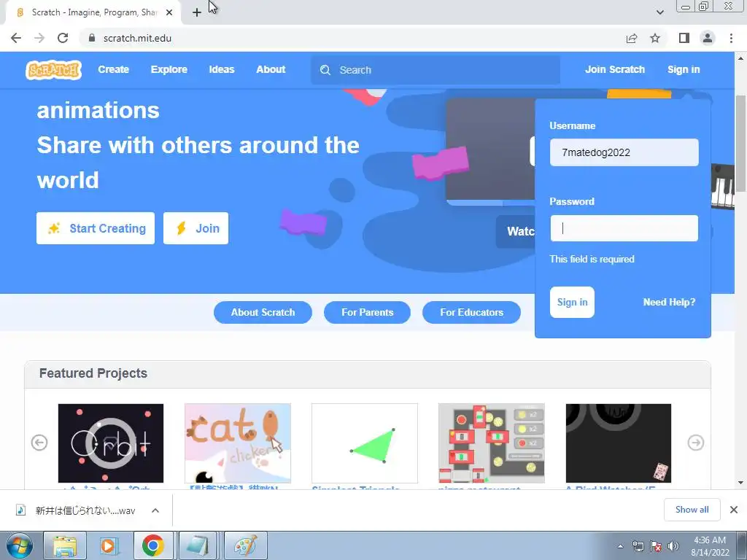The width and height of the screenshot is (747, 560).
Task: Open the Chrome profile avatar icon
Action: 708,38
